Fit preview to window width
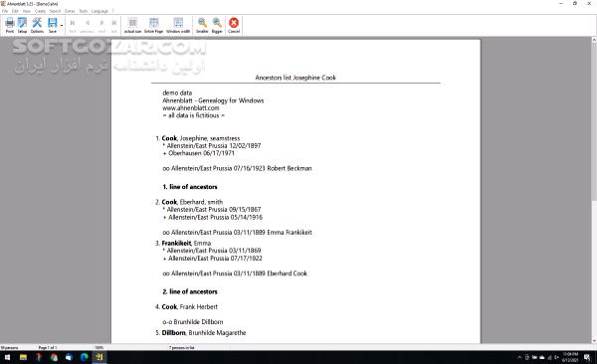The image size is (597, 364). tap(178, 25)
